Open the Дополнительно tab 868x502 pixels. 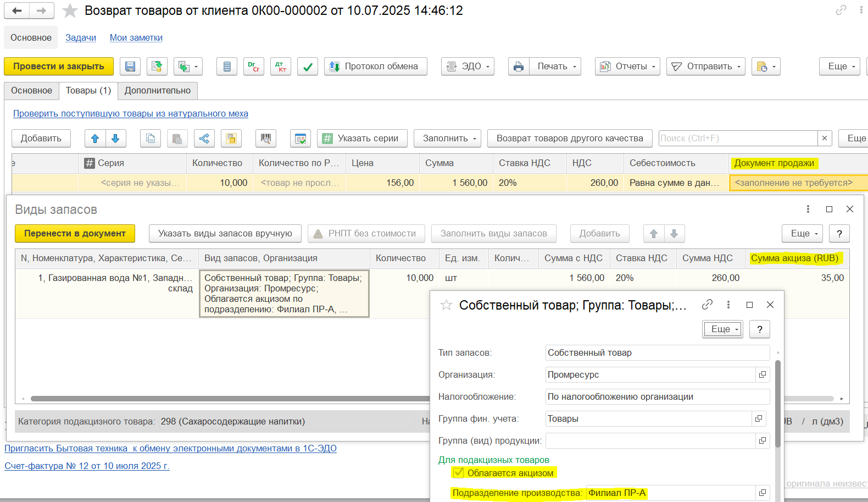[x=158, y=91]
